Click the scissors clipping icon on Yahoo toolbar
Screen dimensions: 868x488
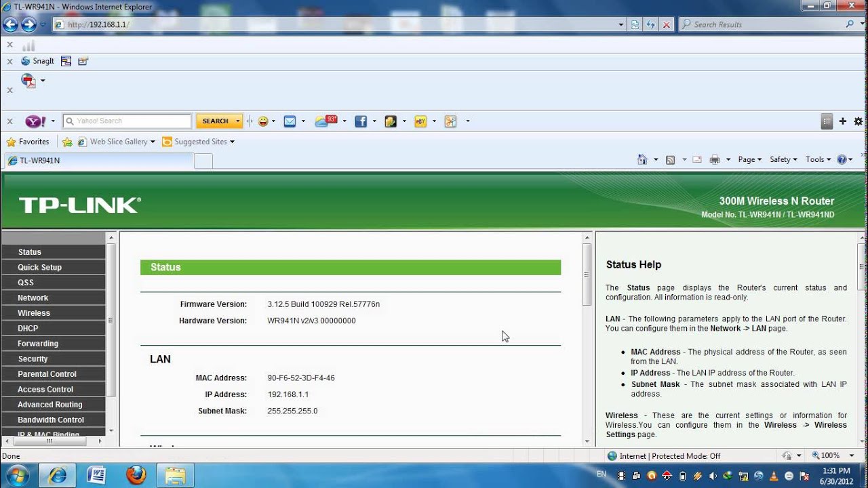point(450,121)
